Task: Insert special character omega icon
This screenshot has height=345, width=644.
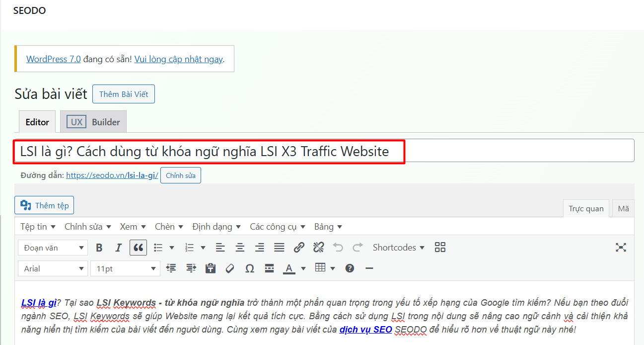Action: click(250, 268)
